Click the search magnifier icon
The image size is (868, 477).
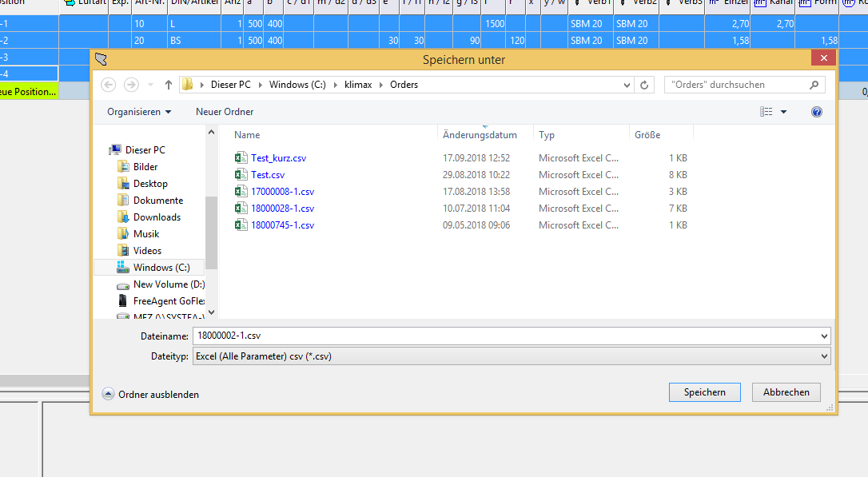pos(814,85)
